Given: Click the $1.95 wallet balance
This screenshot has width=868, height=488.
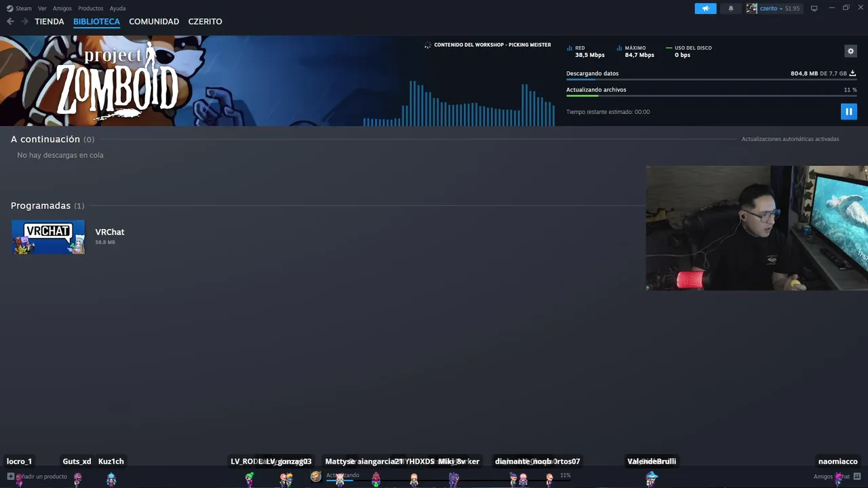Looking at the screenshot, I should click(x=792, y=8).
